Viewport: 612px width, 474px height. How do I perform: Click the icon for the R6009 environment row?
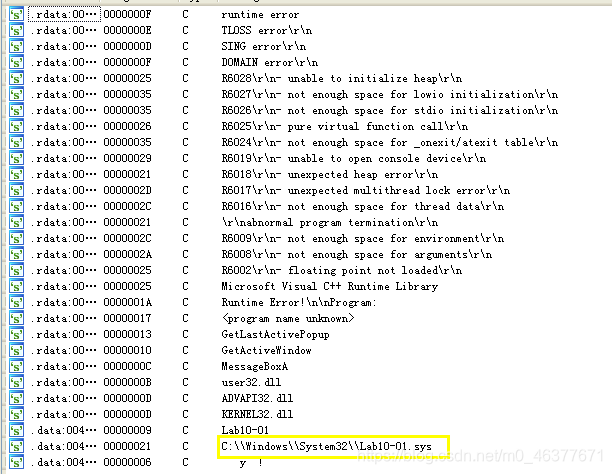tap(16, 239)
